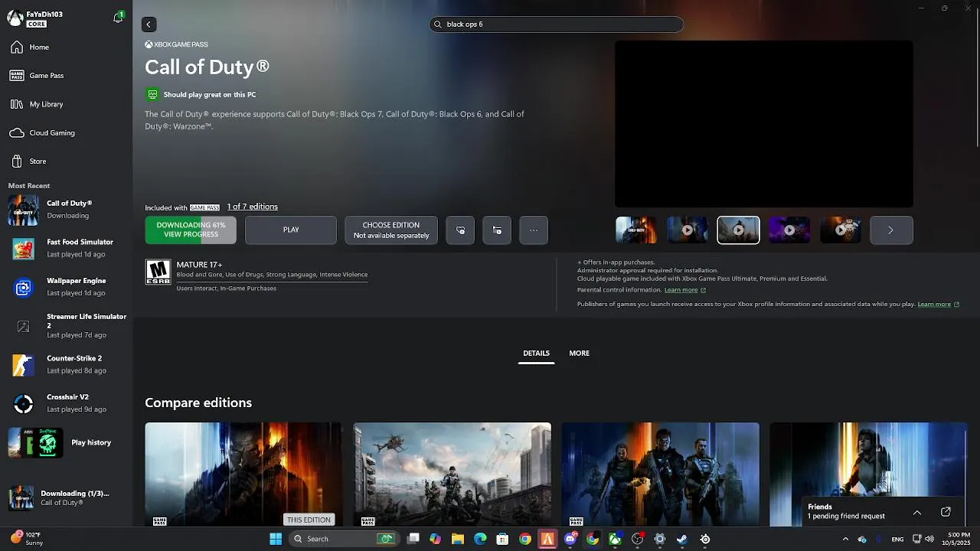This screenshot has height=551, width=980.
Task: Select the first Call of Duty media thumbnail
Action: 636,230
